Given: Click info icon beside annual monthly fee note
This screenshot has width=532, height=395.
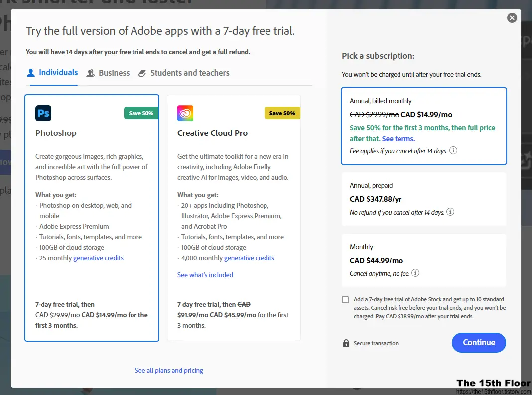Looking at the screenshot, I should [x=454, y=151].
